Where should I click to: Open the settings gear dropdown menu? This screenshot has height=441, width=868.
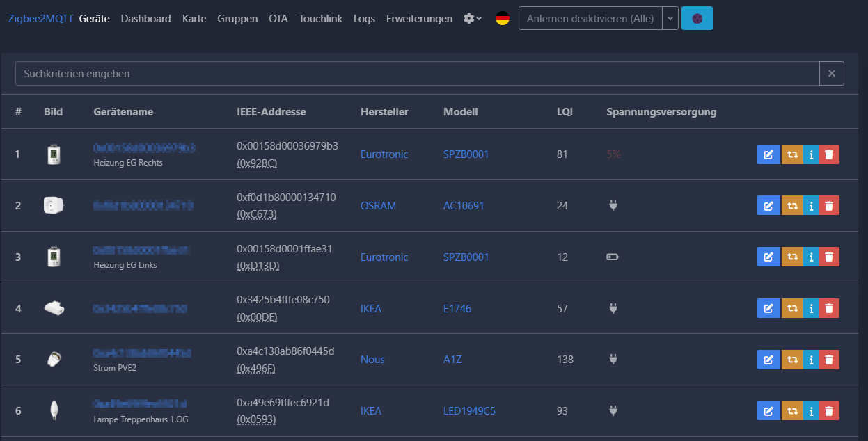(x=472, y=19)
